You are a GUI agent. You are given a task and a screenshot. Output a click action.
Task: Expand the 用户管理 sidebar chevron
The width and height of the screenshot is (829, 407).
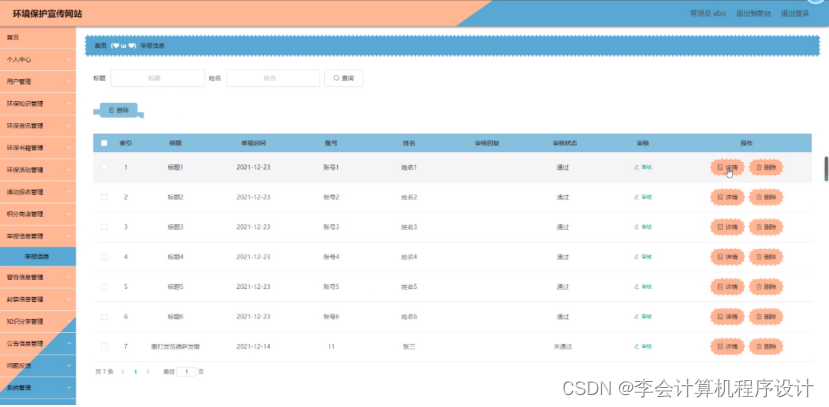[x=69, y=82]
